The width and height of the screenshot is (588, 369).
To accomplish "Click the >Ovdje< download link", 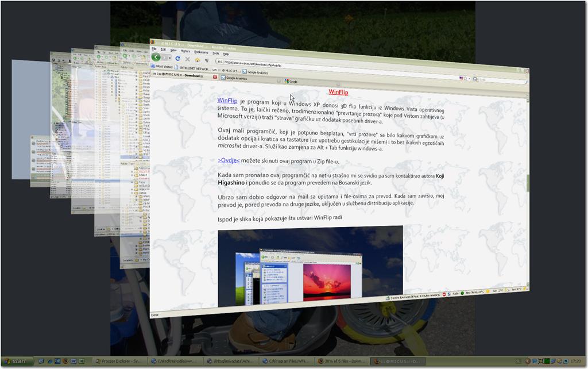I will (x=229, y=160).
